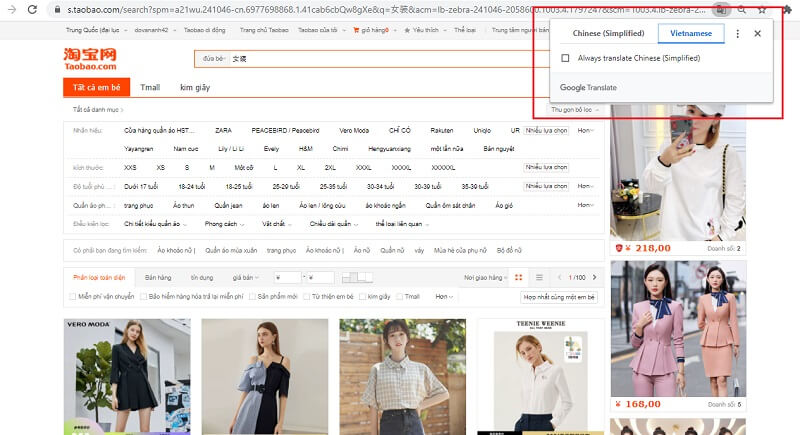Open Trang chủ Taobao link

click(264, 30)
